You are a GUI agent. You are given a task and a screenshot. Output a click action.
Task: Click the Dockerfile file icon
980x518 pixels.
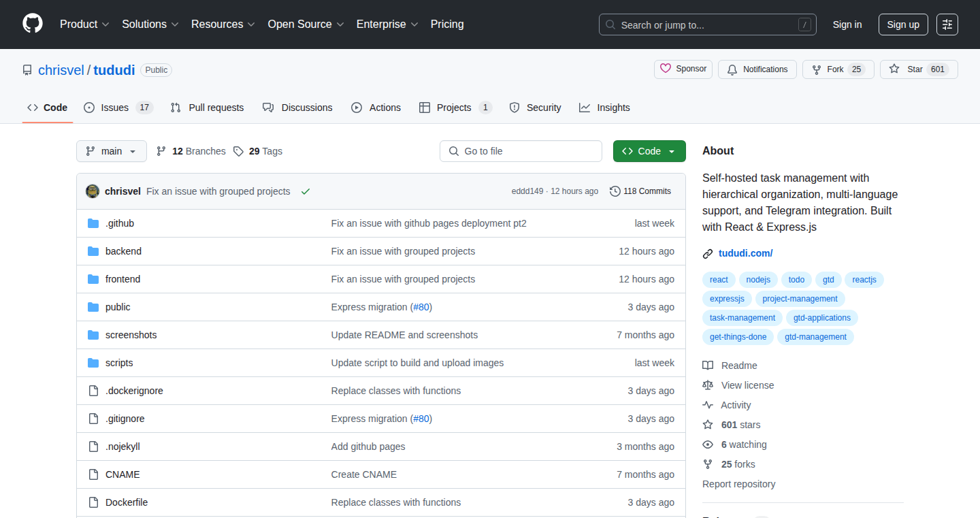click(93, 502)
